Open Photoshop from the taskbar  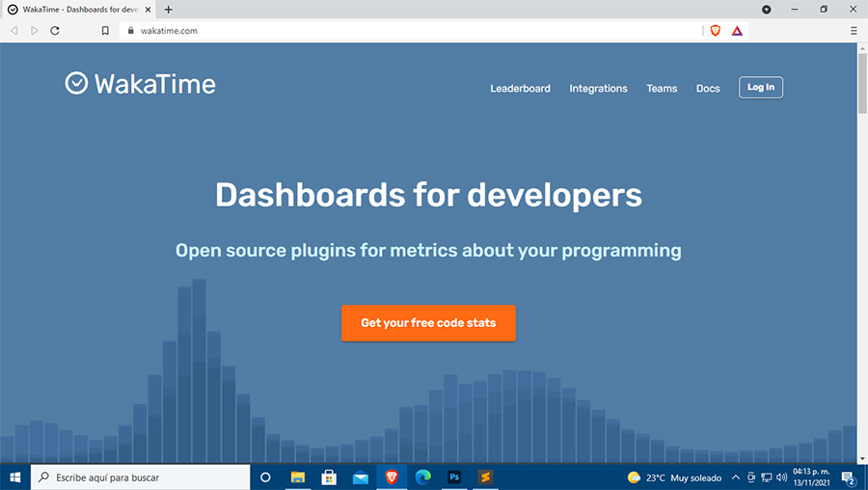point(454,477)
